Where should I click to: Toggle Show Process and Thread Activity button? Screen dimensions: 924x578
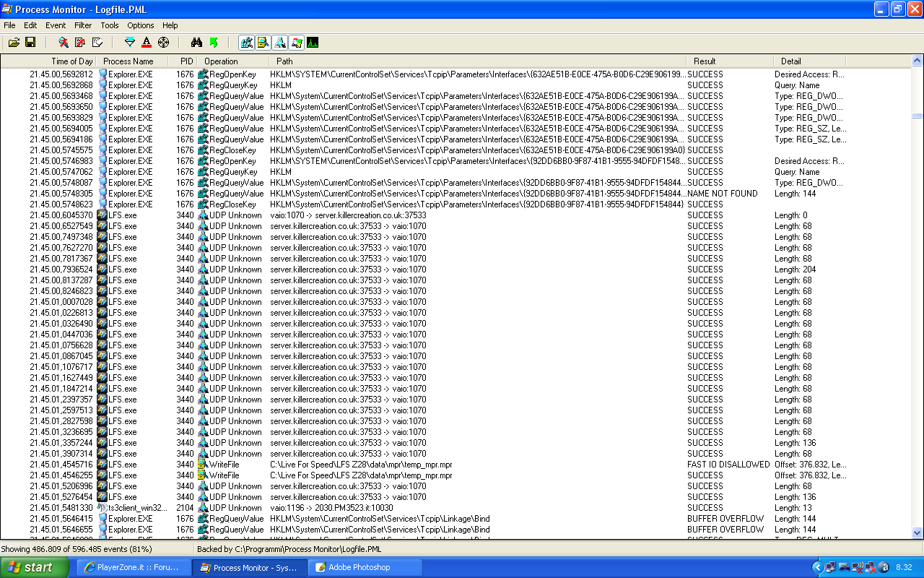296,43
